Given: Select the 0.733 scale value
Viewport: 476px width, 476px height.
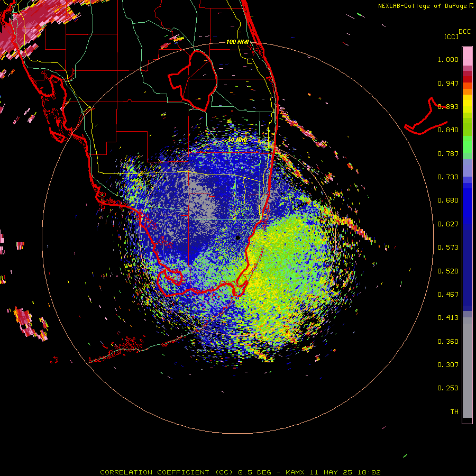Looking at the screenshot, I should pos(448,177).
